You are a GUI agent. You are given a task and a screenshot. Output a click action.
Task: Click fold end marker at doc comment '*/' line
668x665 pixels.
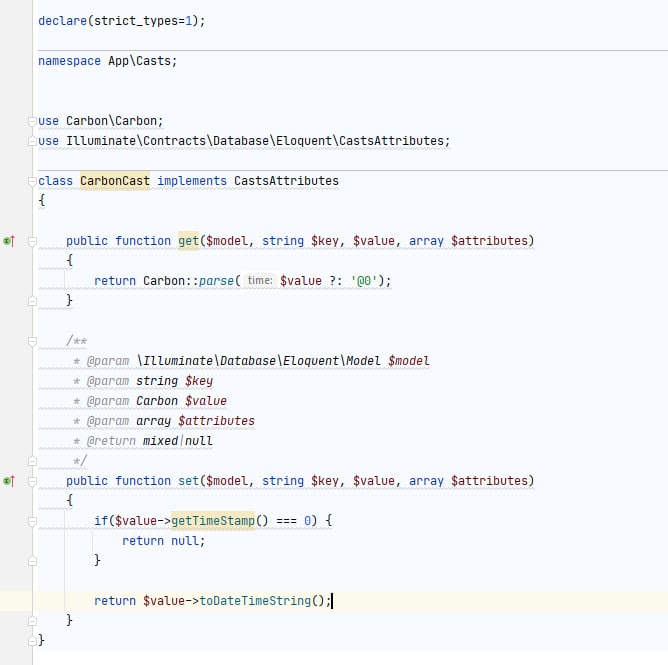(32, 461)
